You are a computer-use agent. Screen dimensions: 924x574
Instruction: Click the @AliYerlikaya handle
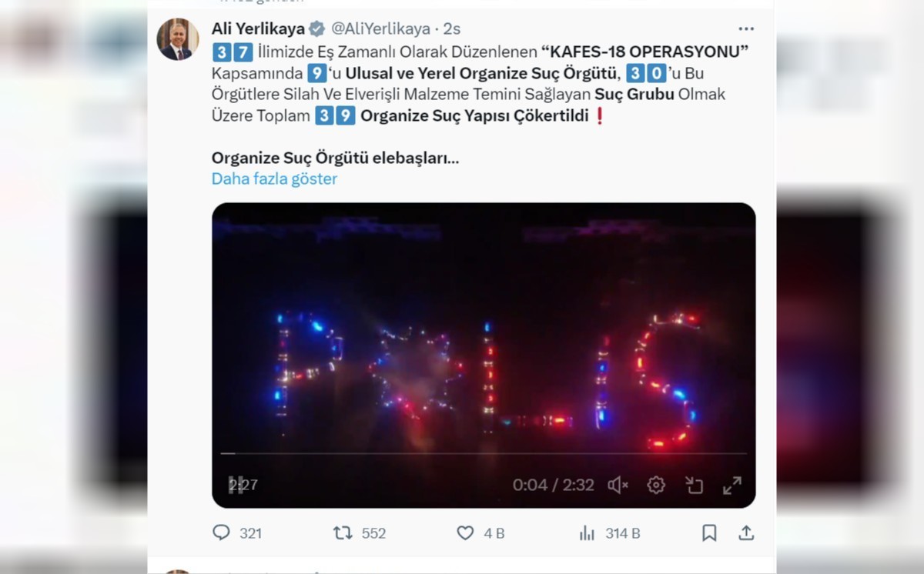coord(380,29)
